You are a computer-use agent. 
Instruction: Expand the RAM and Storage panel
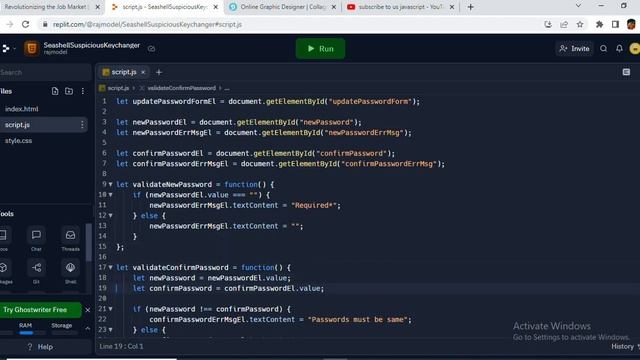88,328
